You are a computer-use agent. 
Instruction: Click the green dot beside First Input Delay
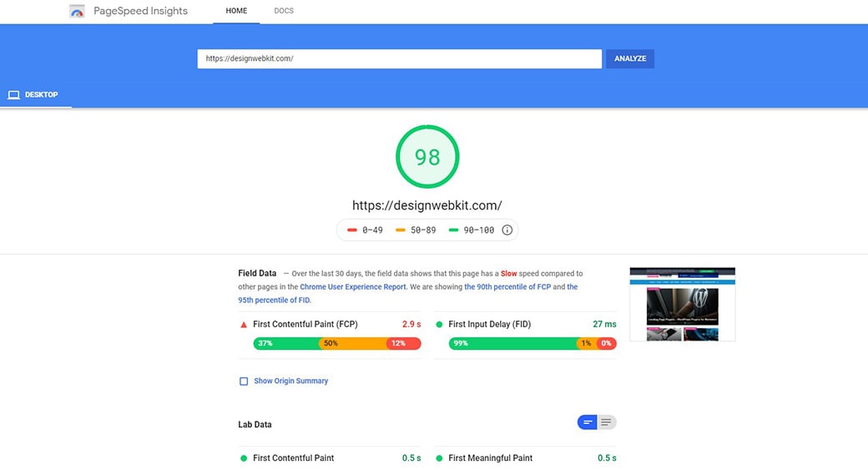[439, 325]
